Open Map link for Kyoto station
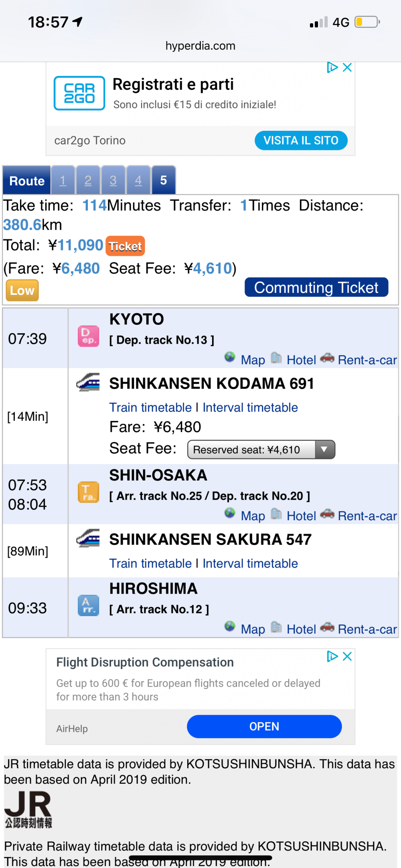Viewport: 401px width, 868px height. point(253,360)
